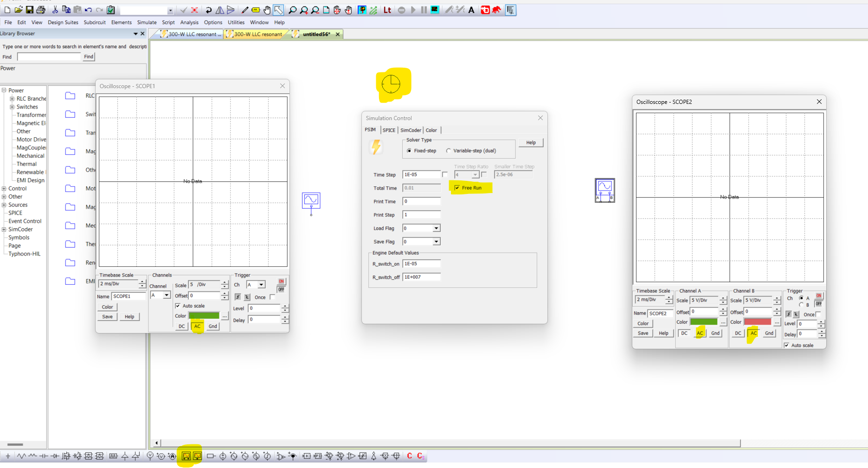Select the Variable-step (dual) solver type
This screenshot has width=868, height=468.
click(448, 151)
